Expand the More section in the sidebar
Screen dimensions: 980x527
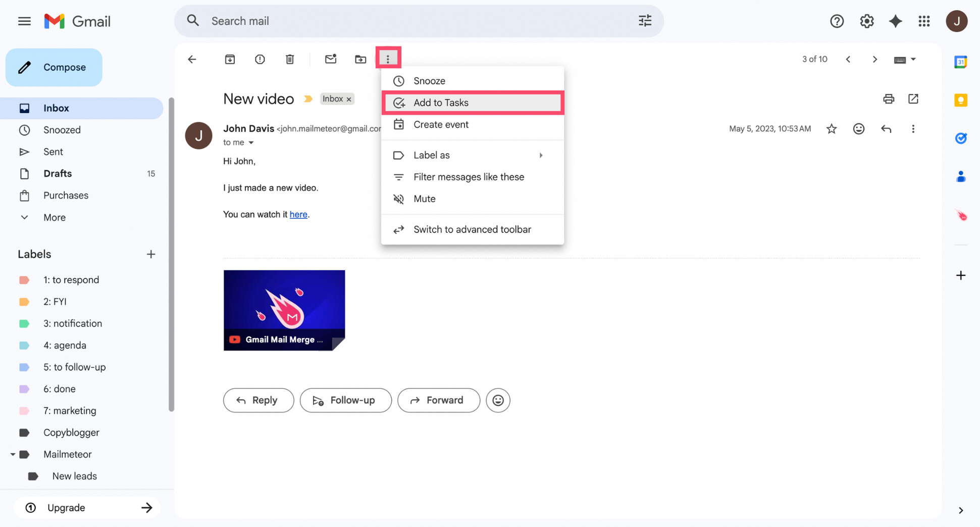click(x=54, y=217)
